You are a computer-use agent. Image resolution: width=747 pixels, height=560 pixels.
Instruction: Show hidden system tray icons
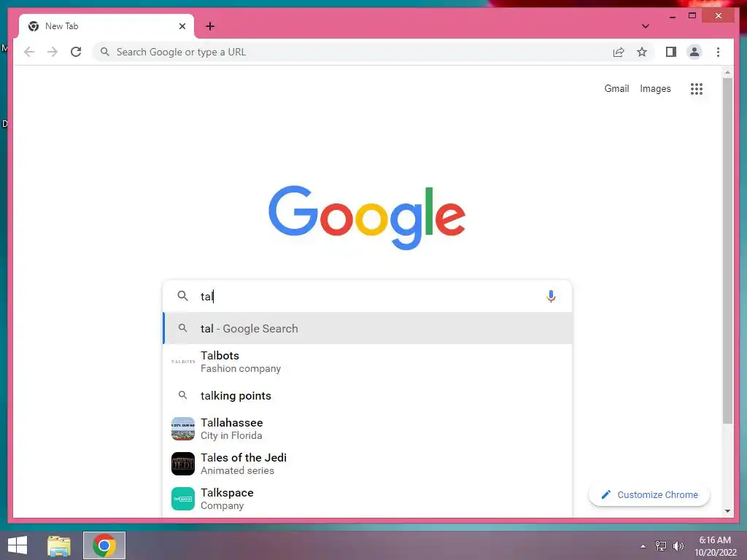click(x=643, y=546)
